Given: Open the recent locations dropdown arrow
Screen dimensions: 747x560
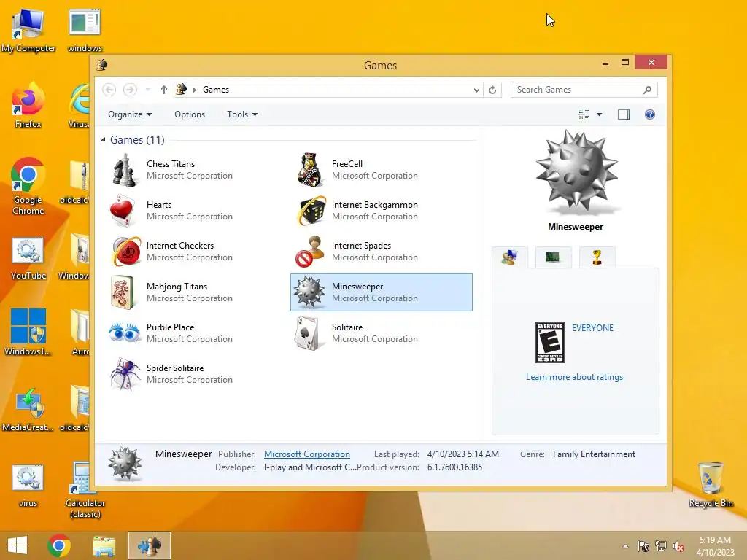Looking at the screenshot, I should click(x=147, y=90).
